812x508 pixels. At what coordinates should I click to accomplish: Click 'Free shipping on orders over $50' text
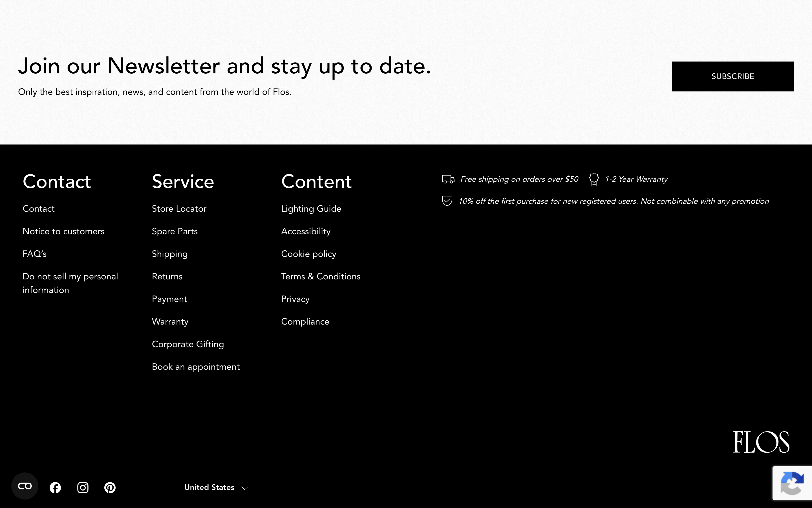(x=519, y=179)
